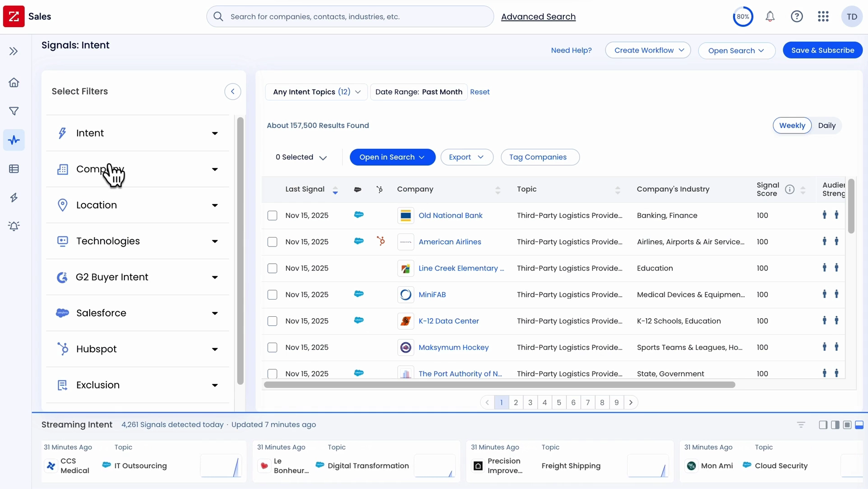The height and width of the screenshot is (489, 868).
Task: Switch to Daily view
Action: (827, 126)
